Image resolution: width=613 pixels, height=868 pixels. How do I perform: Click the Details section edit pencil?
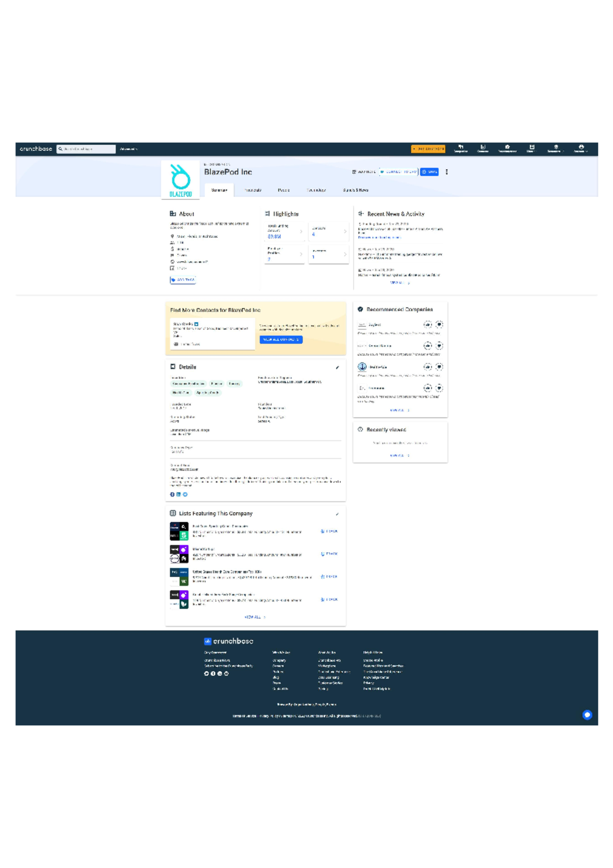click(337, 367)
